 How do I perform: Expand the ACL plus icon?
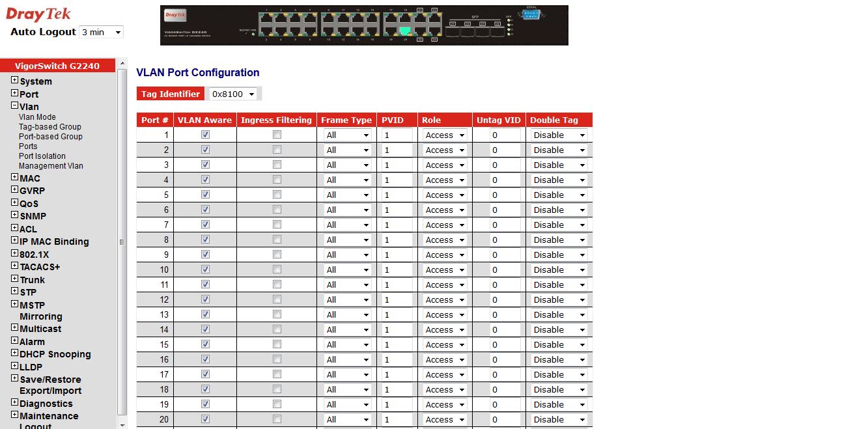[x=14, y=228]
